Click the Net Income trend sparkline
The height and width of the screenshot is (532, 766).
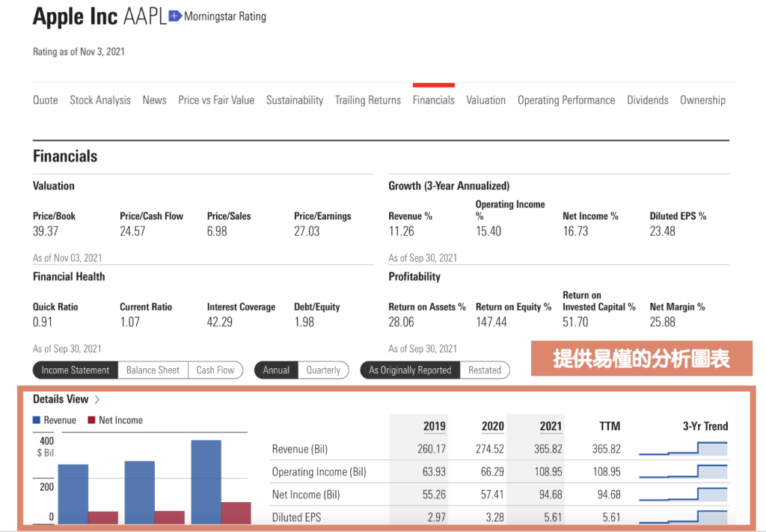point(683,494)
